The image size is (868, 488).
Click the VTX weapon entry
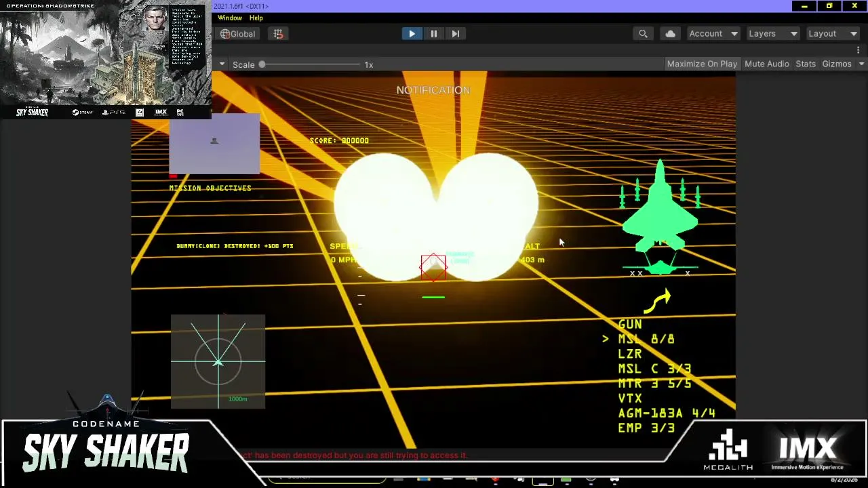pyautogui.click(x=630, y=399)
